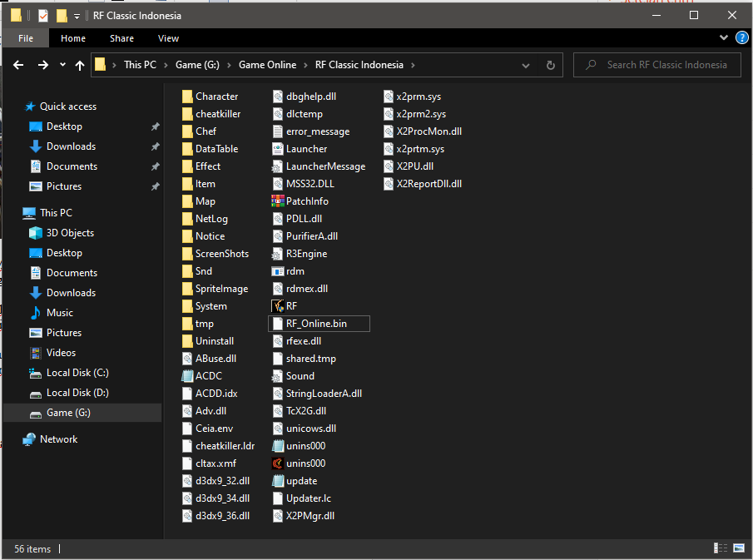Go forward with the forward arrow

pyautogui.click(x=43, y=65)
